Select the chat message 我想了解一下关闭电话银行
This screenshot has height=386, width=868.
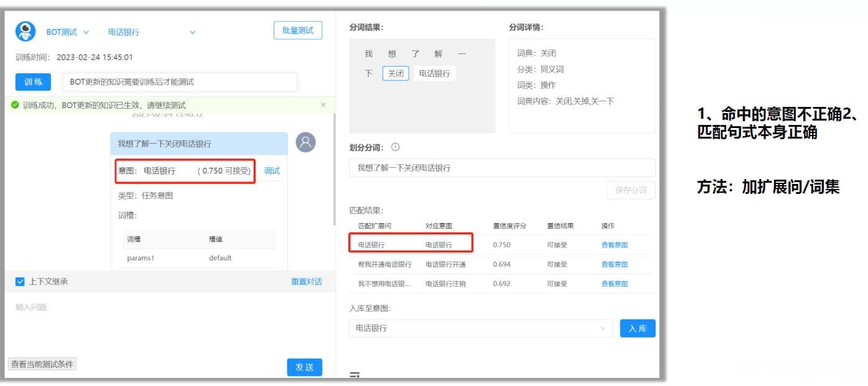(199, 144)
